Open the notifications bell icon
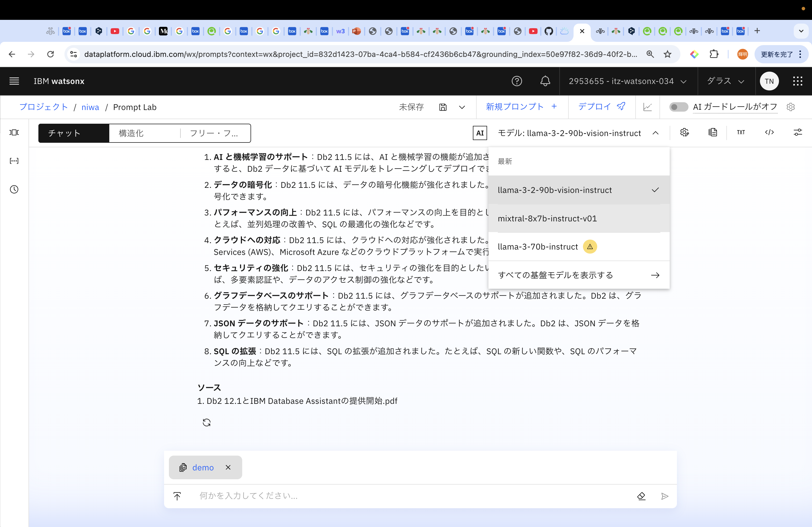Viewport: 812px width, 527px height. click(x=545, y=81)
